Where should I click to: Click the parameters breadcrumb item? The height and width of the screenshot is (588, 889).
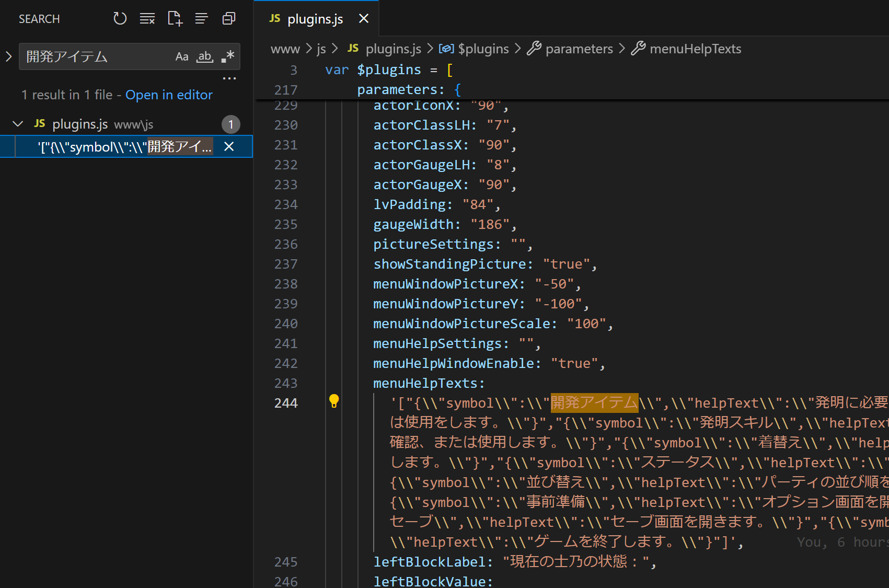click(x=579, y=49)
